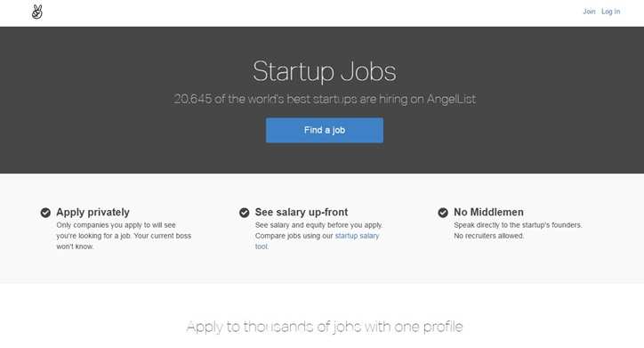The height and width of the screenshot is (348, 644).
Task: Open the Join link
Action: pos(589,12)
